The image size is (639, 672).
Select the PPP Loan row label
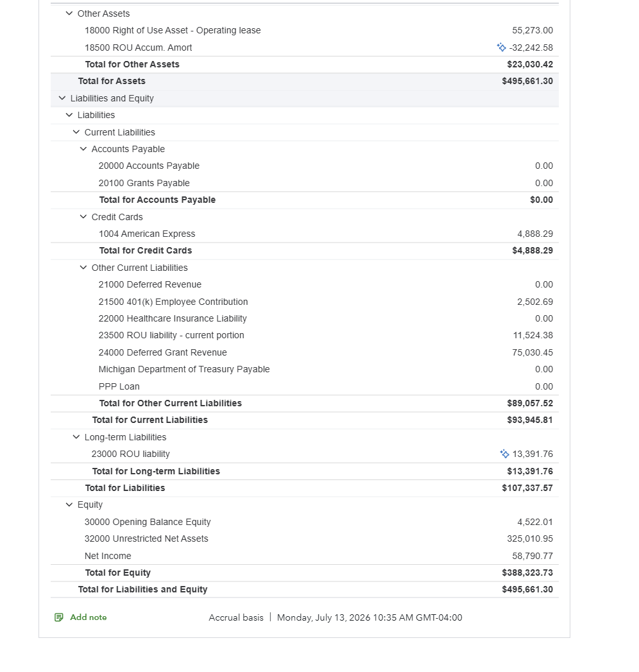[x=119, y=386]
